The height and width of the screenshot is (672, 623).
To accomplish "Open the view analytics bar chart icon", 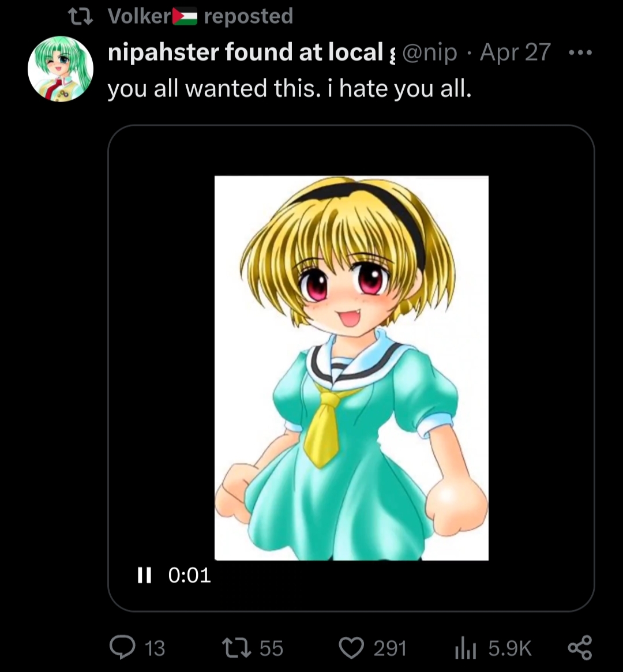I will tap(464, 648).
